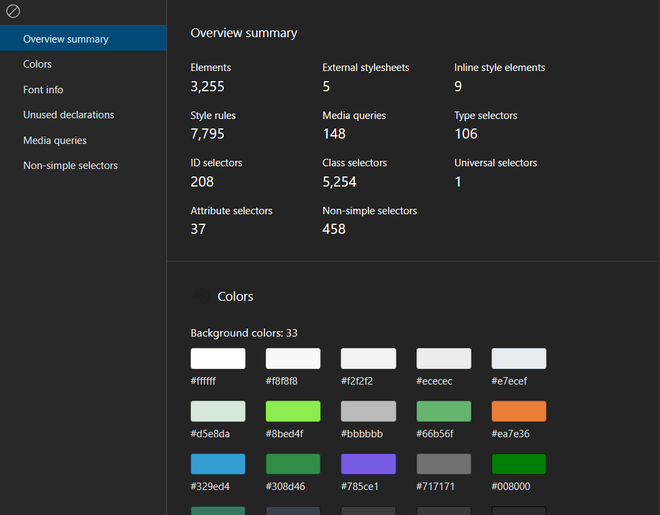660x515 pixels.
Task: Select Non-simple selectors sidebar item
Action: click(x=70, y=166)
